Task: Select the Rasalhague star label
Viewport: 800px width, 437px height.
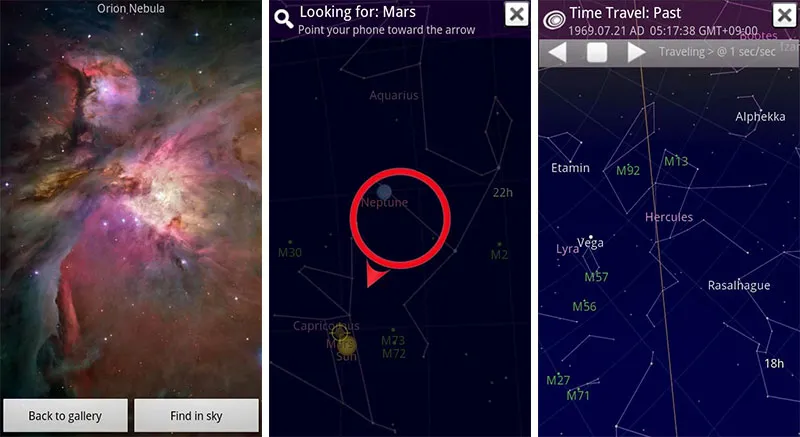Action: point(739,286)
